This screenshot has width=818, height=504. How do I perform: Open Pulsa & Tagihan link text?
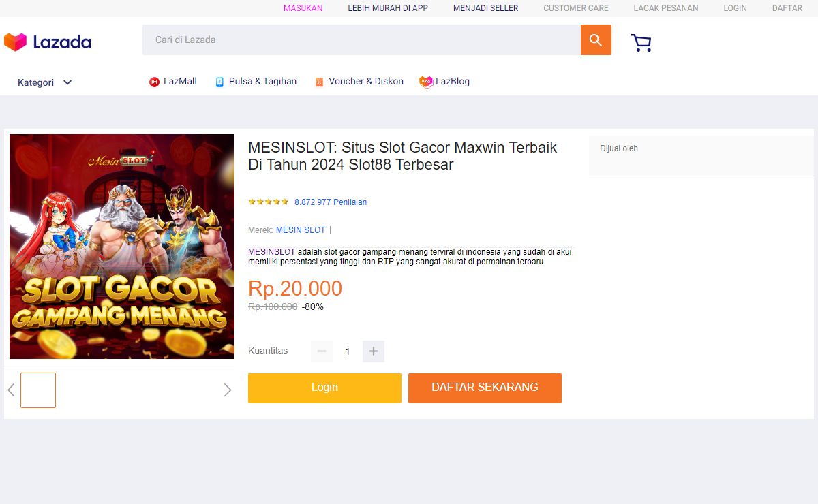[262, 82]
